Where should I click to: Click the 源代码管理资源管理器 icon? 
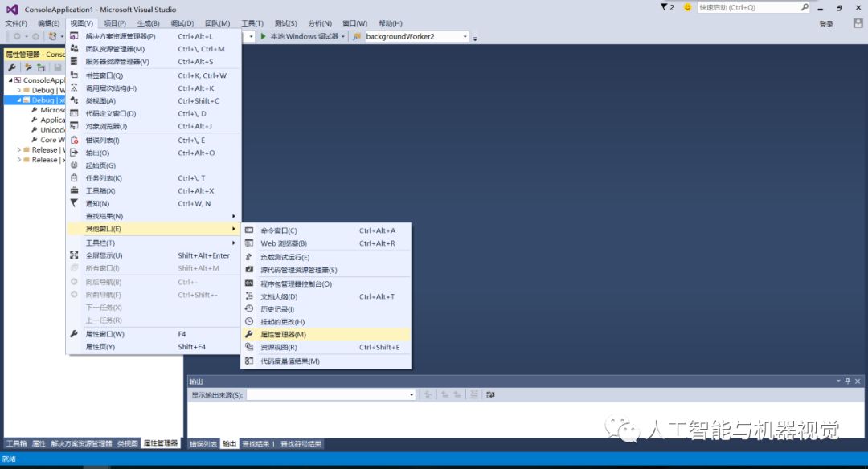249,270
